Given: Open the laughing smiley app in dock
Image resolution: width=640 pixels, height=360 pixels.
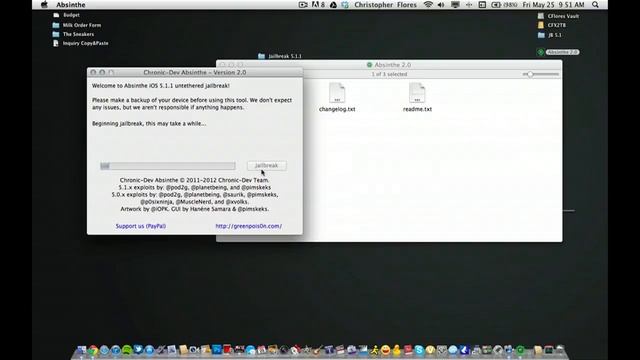Looking at the screenshot, I should 386,350.
